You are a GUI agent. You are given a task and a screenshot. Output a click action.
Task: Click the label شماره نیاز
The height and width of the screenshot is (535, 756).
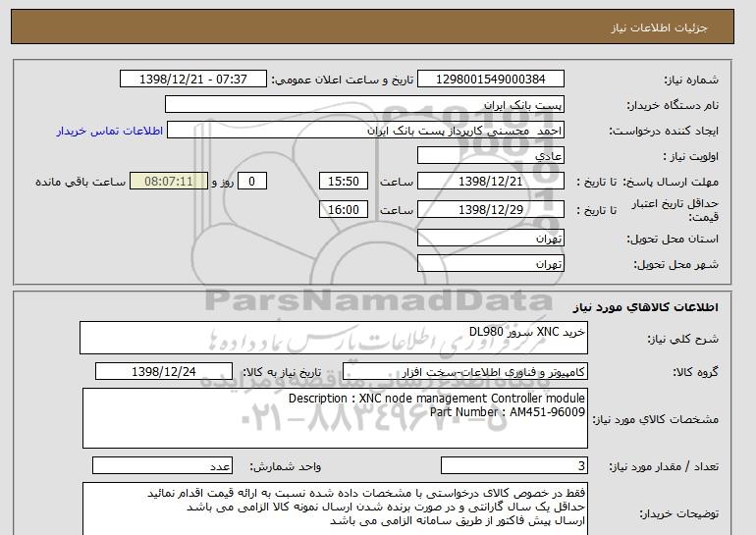[x=691, y=80]
